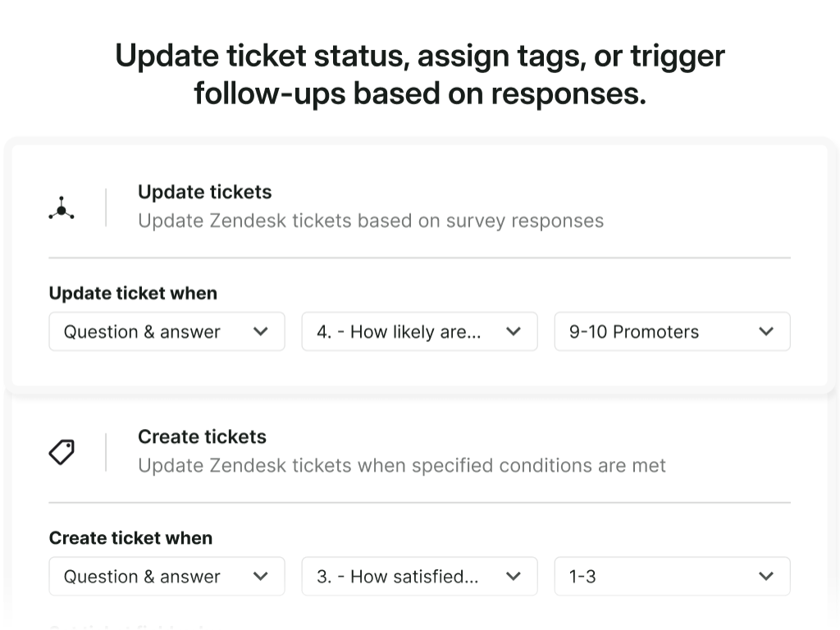Image resolution: width=840 pixels, height=630 pixels.
Task: Click the chevron on the Create section Question & answer selector
Action: point(261,576)
